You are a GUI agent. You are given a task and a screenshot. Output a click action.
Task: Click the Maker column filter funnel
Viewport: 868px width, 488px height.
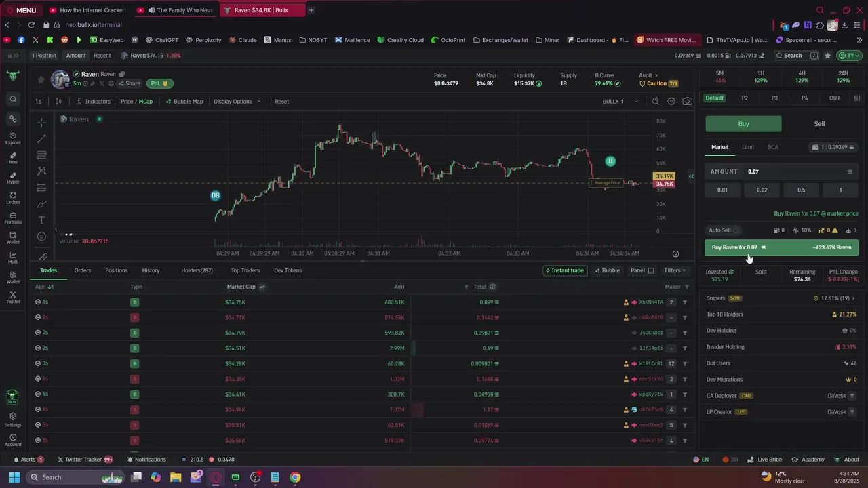pos(686,287)
